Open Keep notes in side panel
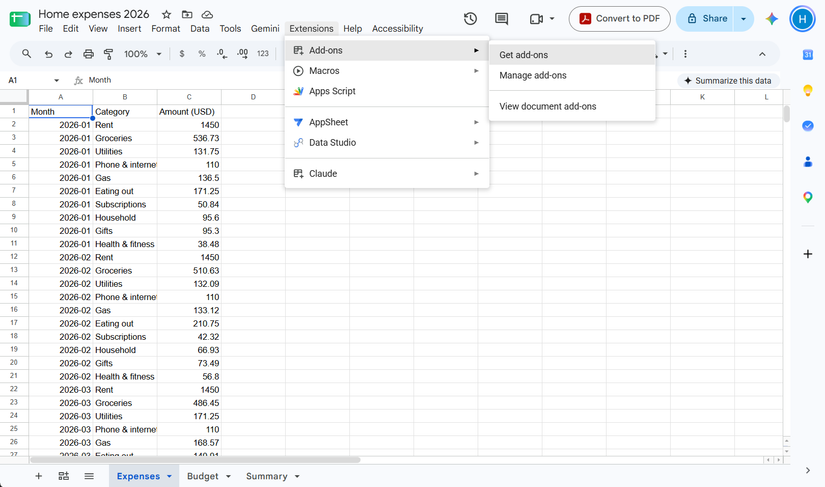Screen dimensions: 825x487 [808, 90]
